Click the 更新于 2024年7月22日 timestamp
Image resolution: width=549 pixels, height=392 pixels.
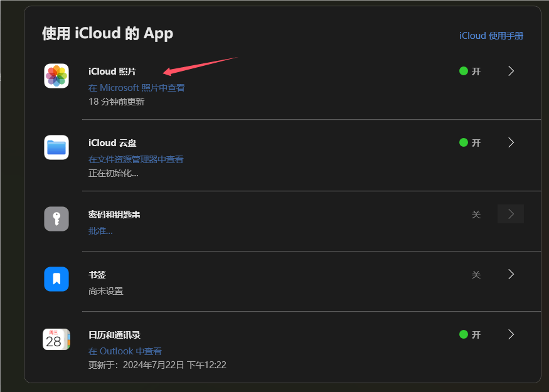(157, 365)
